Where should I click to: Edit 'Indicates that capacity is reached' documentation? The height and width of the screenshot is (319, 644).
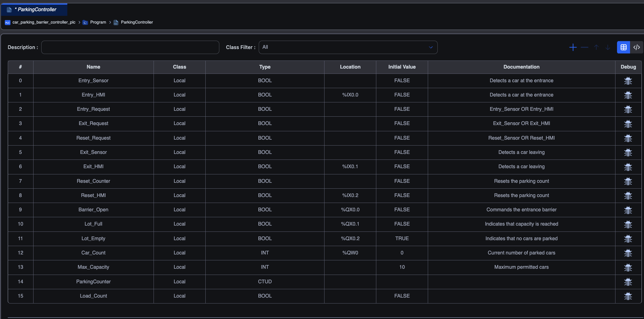[x=521, y=224]
